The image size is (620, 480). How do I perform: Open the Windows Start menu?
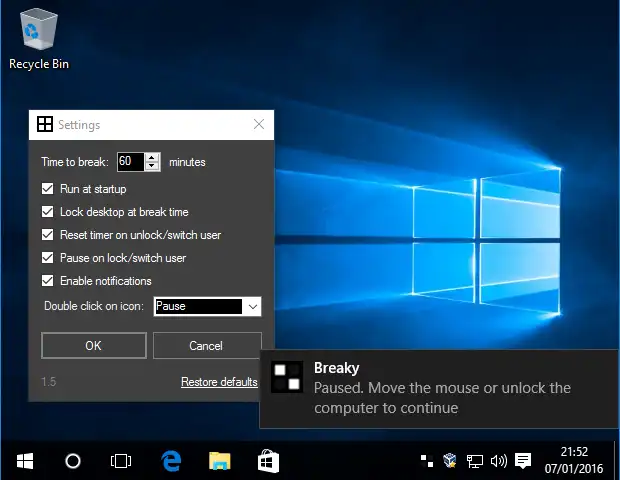click(25, 461)
